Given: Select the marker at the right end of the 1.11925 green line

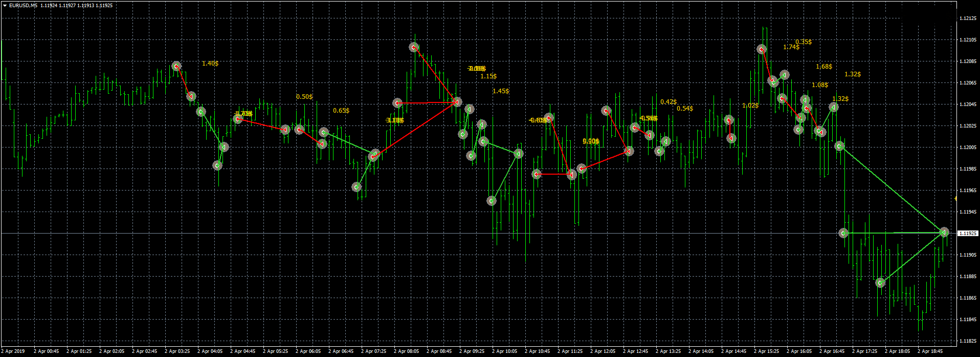Looking at the screenshot, I should coord(944,233).
